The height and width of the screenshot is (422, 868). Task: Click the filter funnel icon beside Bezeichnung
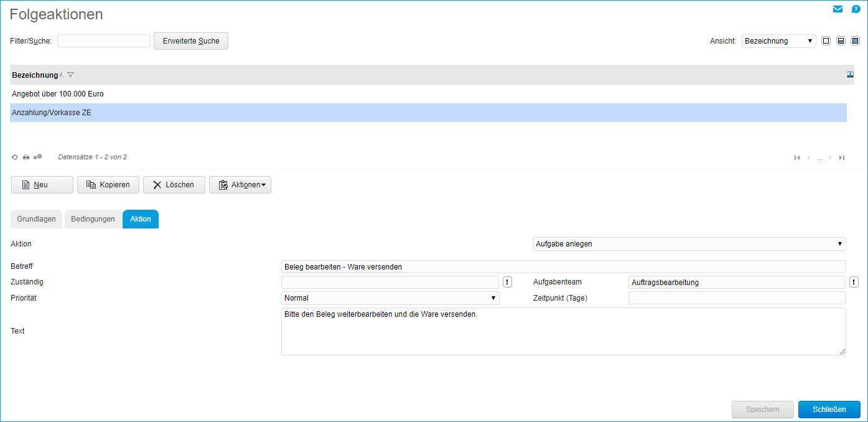tap(70, 75)
